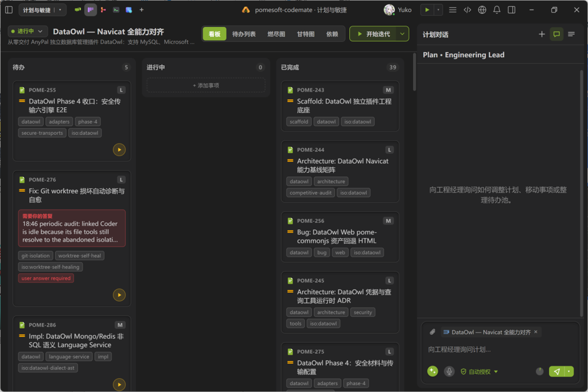Screen dimensions: 588x392
Task: Open the code view icon
Action: [467, 10]
